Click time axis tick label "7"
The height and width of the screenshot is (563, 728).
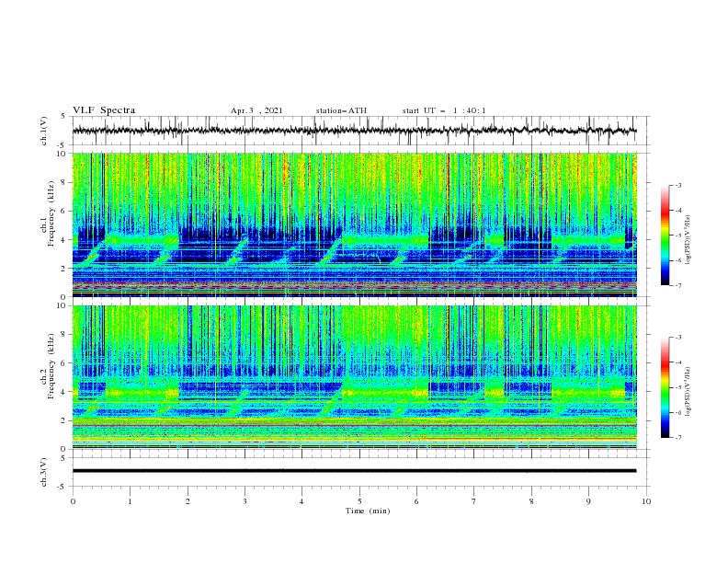click(x=474, y=501)
